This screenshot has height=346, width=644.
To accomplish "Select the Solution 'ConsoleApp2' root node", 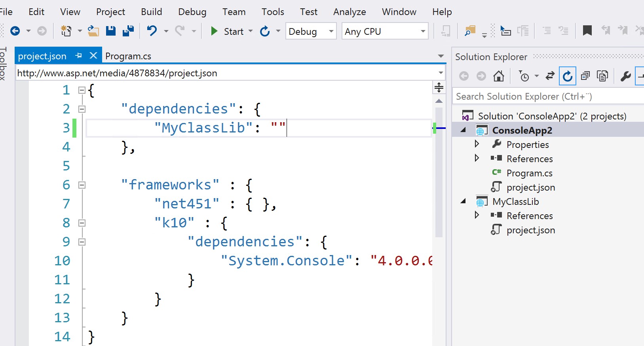I will (x=552, y=116).
